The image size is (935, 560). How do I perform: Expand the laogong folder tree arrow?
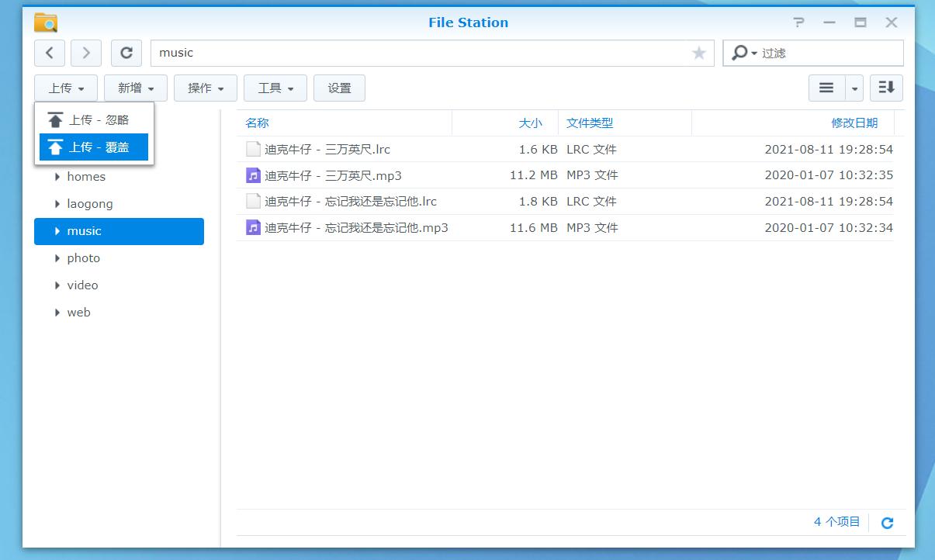57,204
